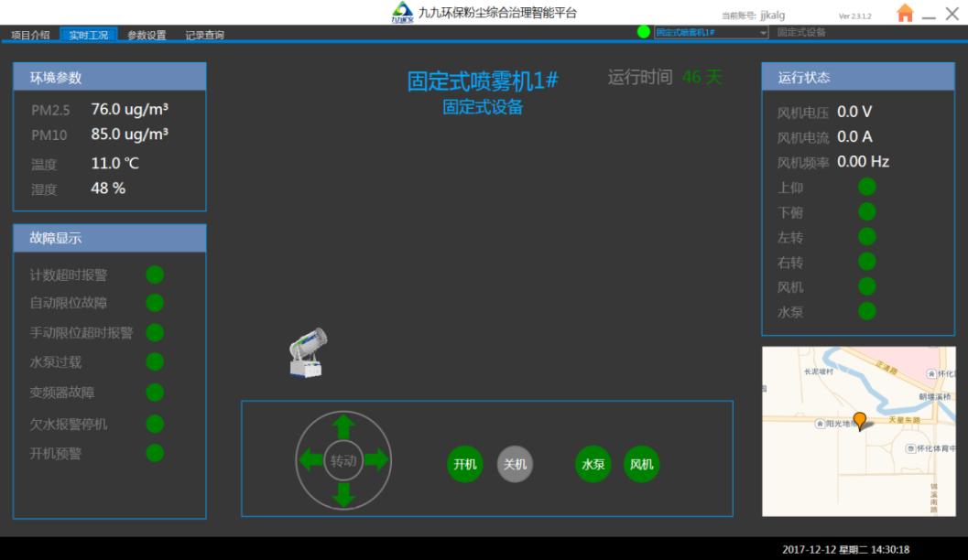This screenshot has height=560, width=968.
Task: Click the spray cannon machine icon
Action: [x=308, y=354]
